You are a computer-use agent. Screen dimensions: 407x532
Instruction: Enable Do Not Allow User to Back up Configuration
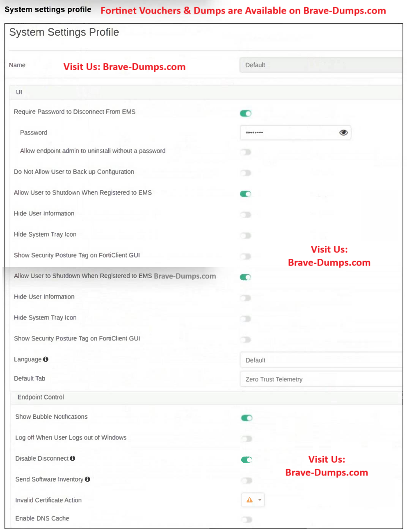click(245, 173)
